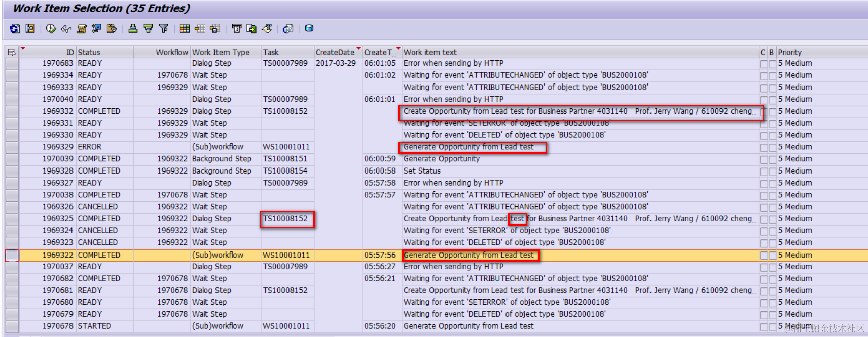The image size is (868, 337).
Task: Select row 1970678 STARTED using its left selector
Action: 12,326
